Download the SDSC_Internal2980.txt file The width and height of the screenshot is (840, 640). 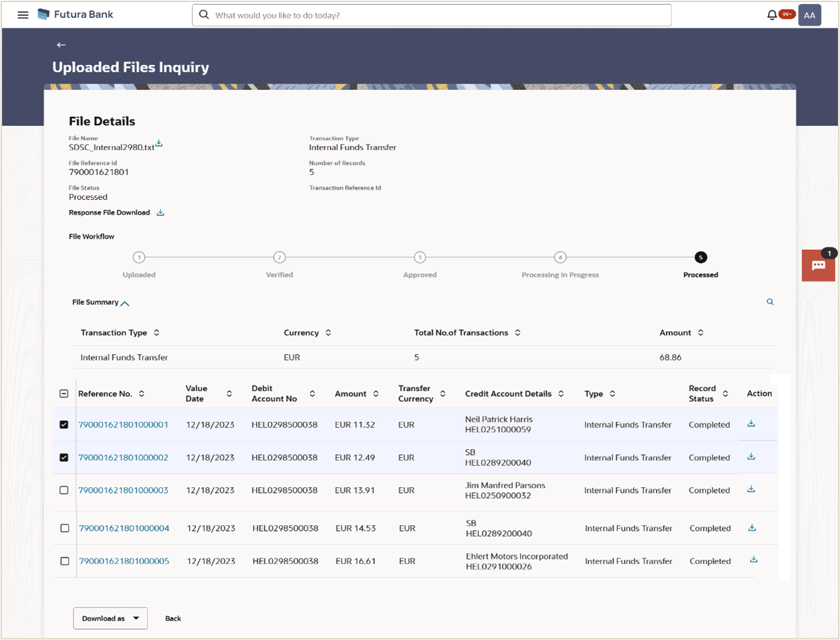pos(159,143)
